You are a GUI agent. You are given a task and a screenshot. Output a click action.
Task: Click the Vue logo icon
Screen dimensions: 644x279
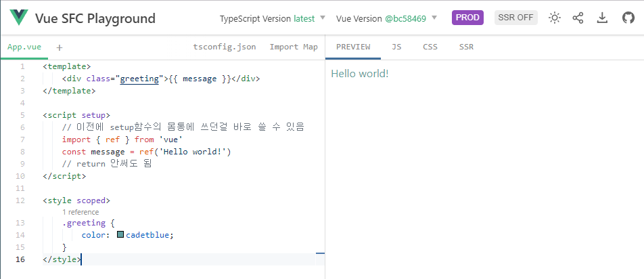point(19,18)
